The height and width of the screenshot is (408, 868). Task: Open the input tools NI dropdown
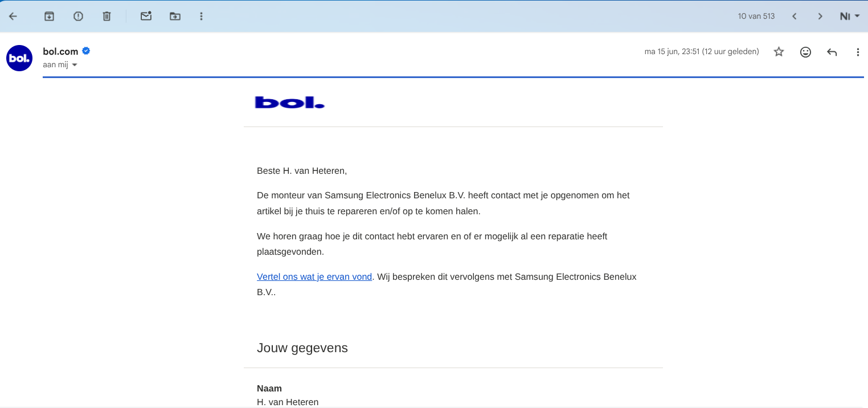coord(850,16)
